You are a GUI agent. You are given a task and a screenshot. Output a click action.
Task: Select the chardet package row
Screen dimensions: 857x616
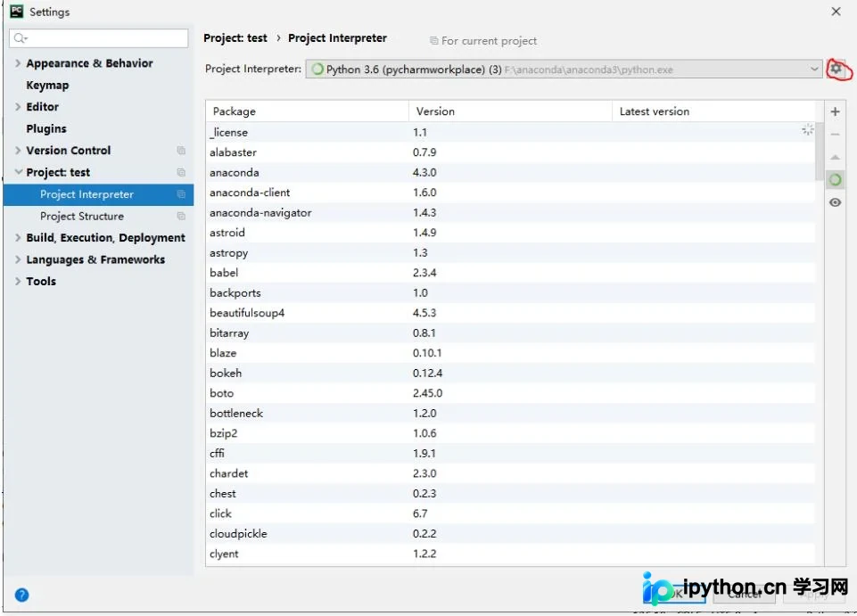click(x=510, y=473)
